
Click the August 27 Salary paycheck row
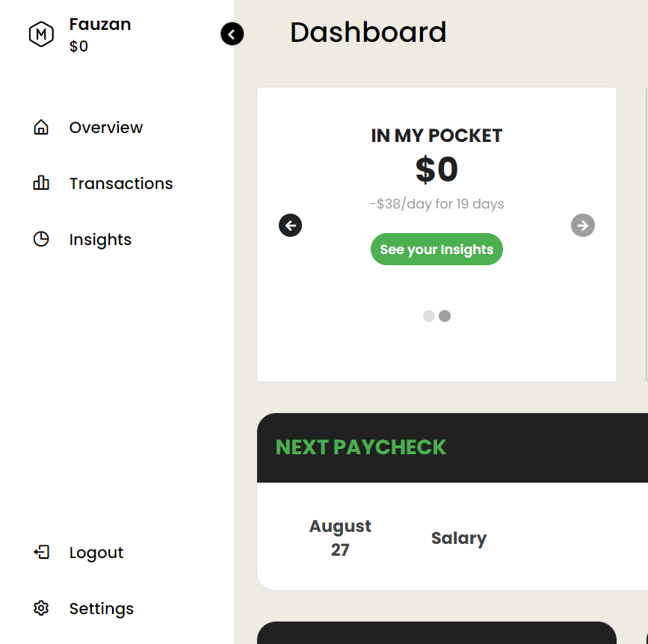click(452, 537)
